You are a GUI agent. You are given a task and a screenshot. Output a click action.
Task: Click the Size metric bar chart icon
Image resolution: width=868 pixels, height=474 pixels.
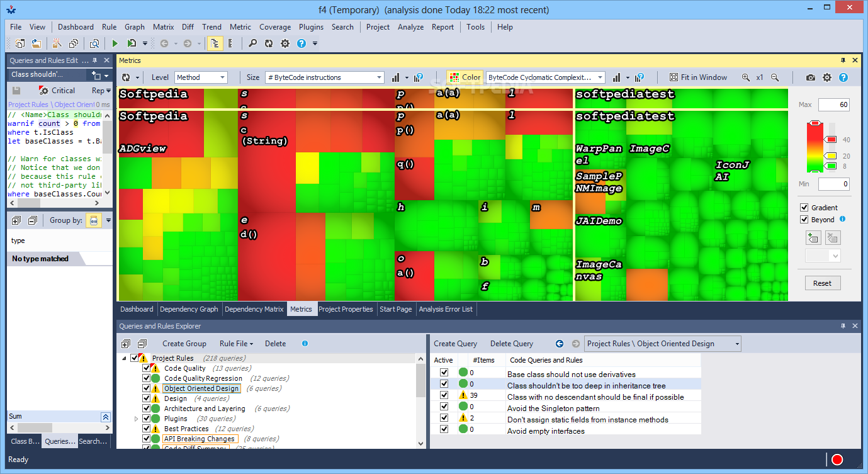[x=396, y=77]
